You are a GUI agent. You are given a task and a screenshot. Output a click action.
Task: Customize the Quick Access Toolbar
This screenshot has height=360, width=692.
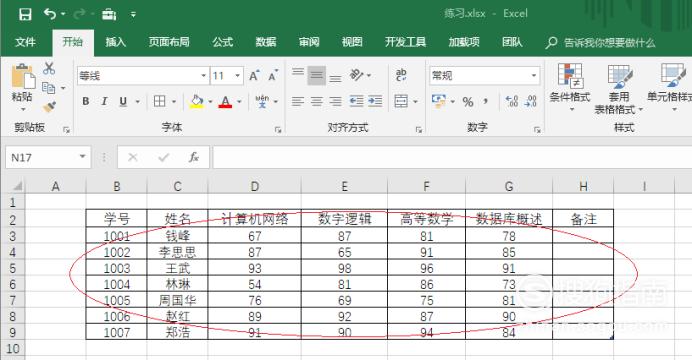(133, 15)
